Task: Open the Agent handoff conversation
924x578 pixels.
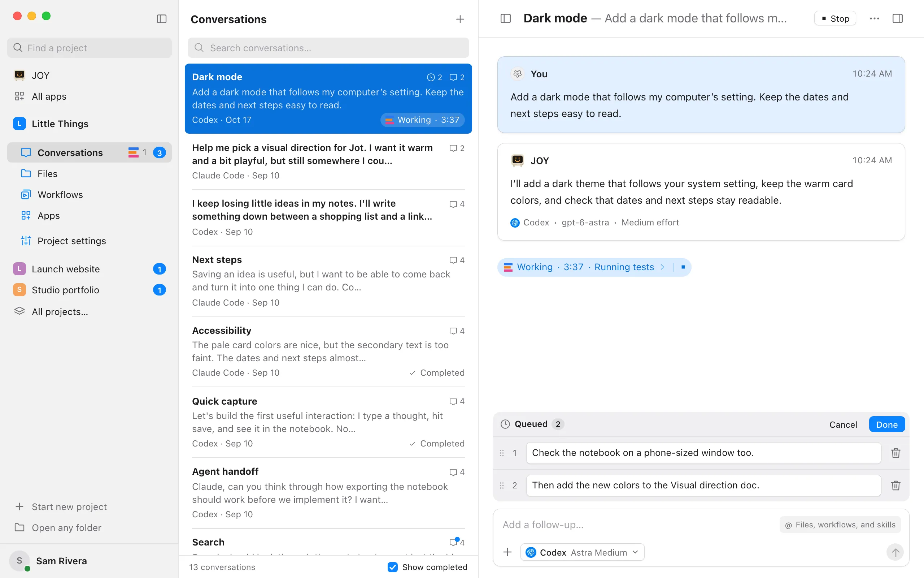Action: [x=328, y=493]
